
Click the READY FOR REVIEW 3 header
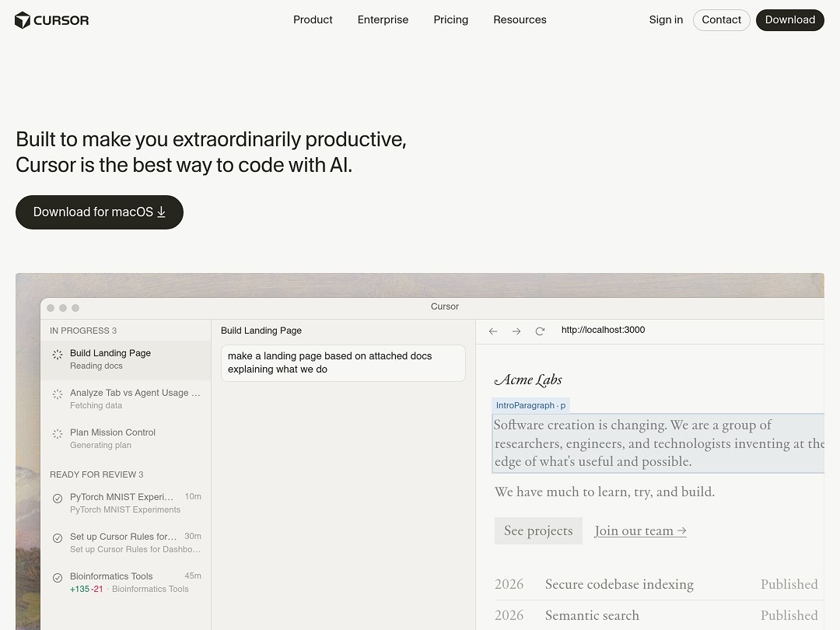point(96,474)
